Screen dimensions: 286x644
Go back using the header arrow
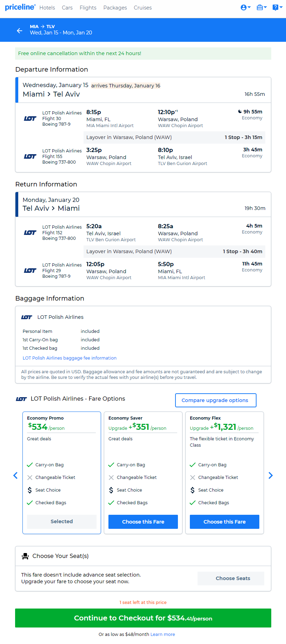point(20,31)
